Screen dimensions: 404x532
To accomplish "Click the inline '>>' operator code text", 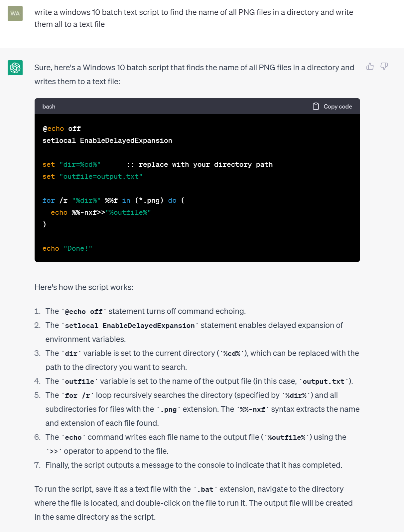I will pos(54,451).
